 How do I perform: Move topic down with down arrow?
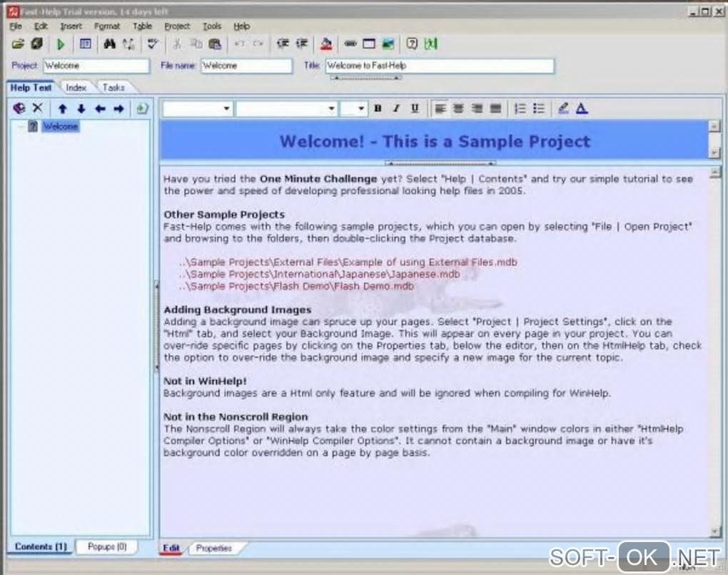[81, 109]
